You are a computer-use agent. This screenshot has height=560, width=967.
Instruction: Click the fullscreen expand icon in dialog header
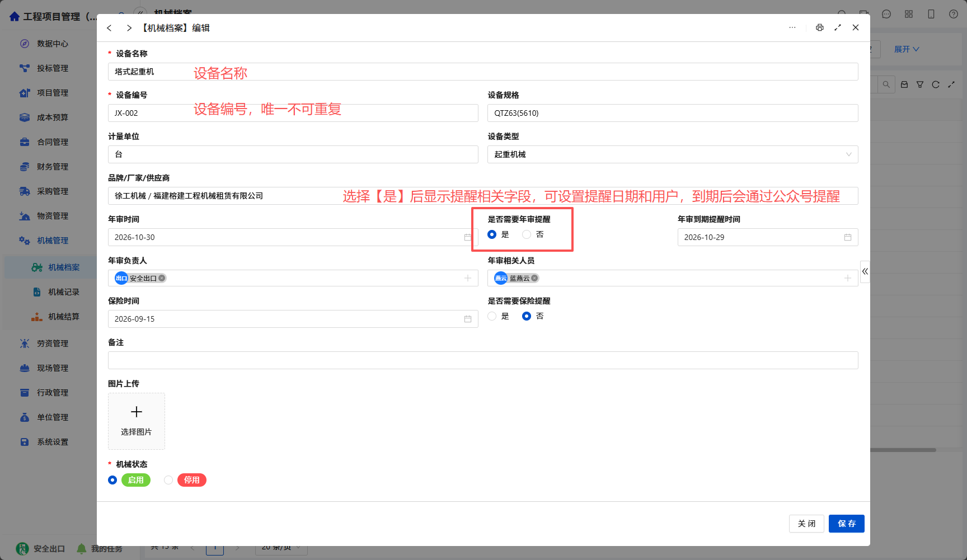pos(838,27)
